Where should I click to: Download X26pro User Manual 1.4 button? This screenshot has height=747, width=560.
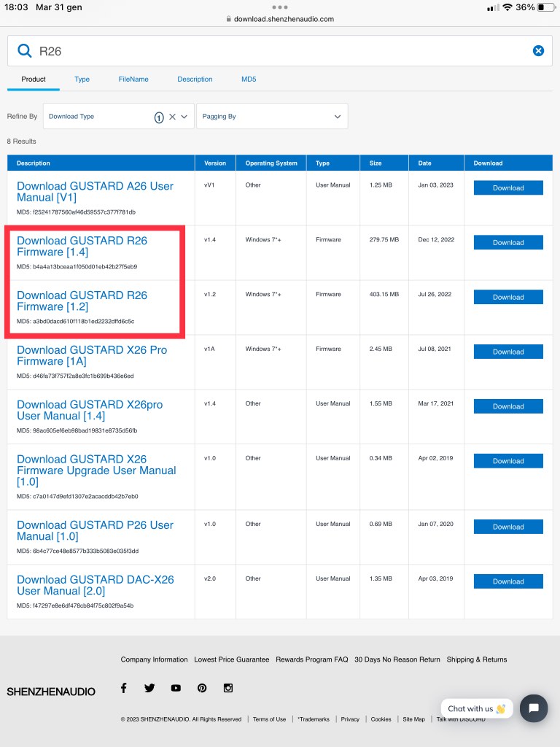[508, 406]
